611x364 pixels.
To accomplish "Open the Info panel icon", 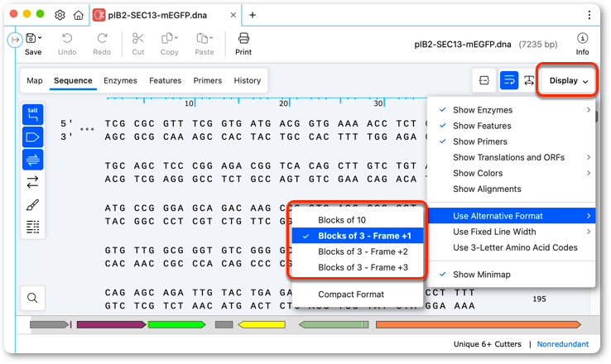I will [x=582, y=38].
